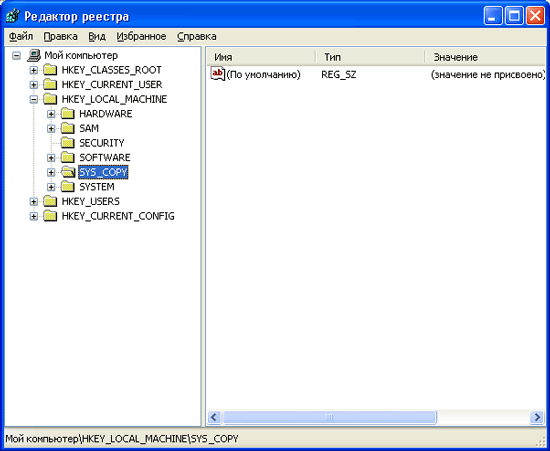
Task: Sort by the Значение column header
Action: click(485, 57)
